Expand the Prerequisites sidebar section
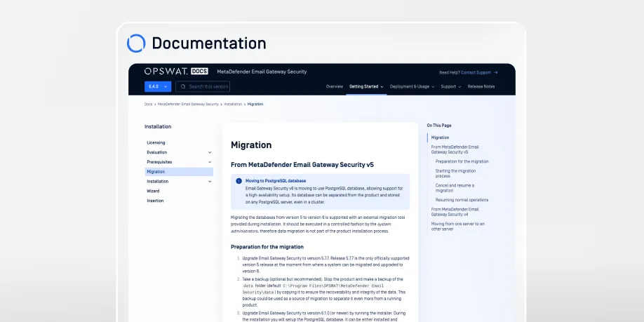The image size is (644, 322). coord(210,162)
